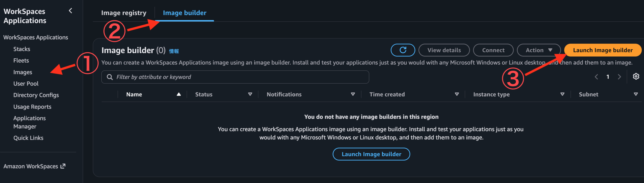Sort by Name ascending arrow
This screenshot has width=644, height=183.
(179, 94)
